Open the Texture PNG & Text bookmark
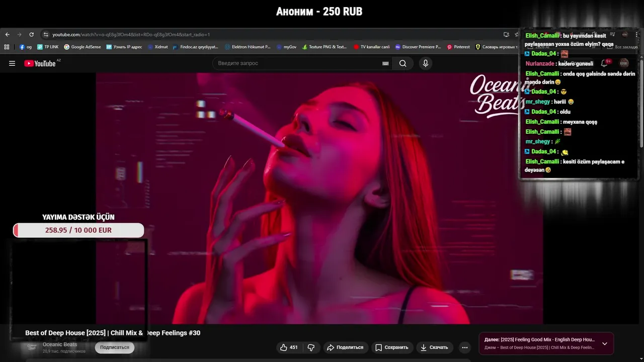 [325, 47]
